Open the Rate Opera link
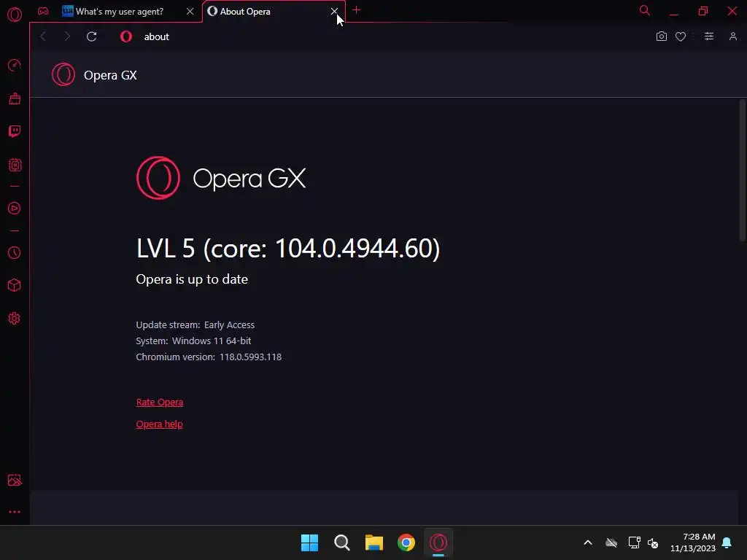Viewport: 747px width, 560px height. click(160, 402)
